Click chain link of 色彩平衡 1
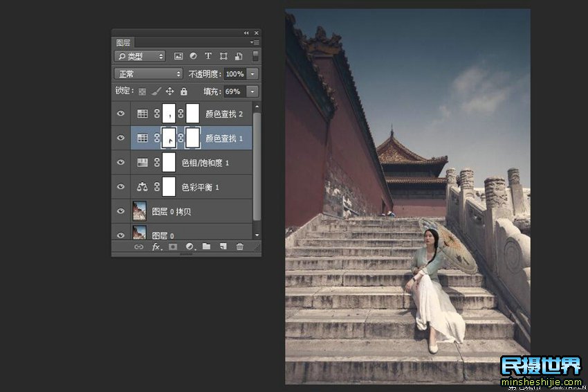Image resolution: width=588 pixels, height=392 pixels. click(157, 186)
